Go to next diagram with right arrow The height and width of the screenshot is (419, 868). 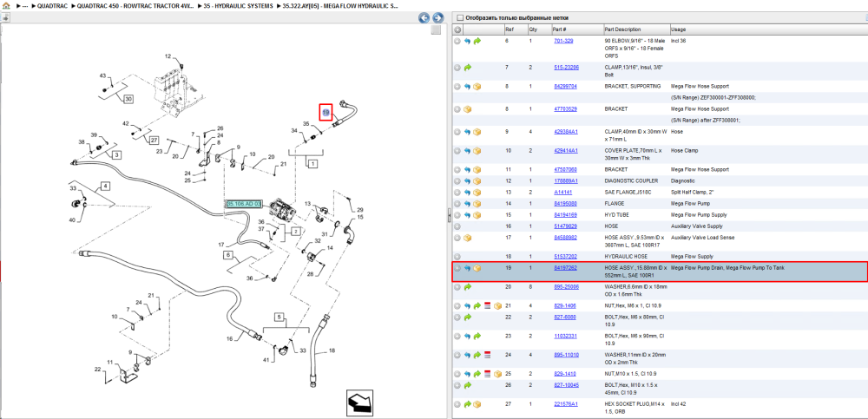click(437, 17)
